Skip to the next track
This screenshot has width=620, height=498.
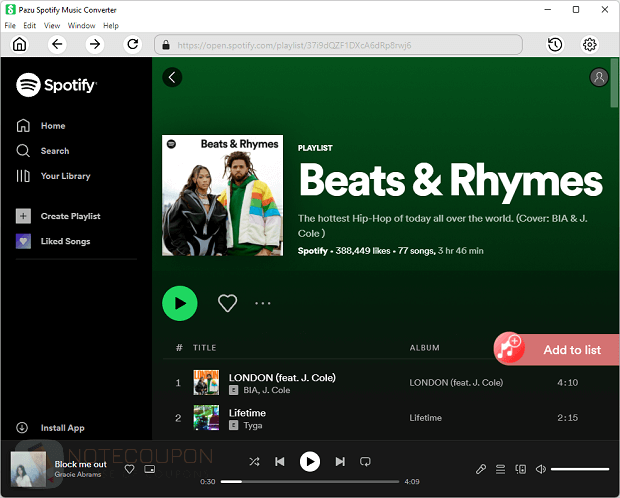click(x=340, y=462)
